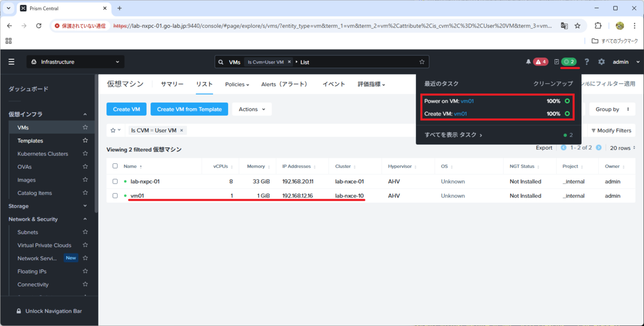Viewport: 644px width, 326px height.
Task: Click the Export link
Action: [544, 148]
